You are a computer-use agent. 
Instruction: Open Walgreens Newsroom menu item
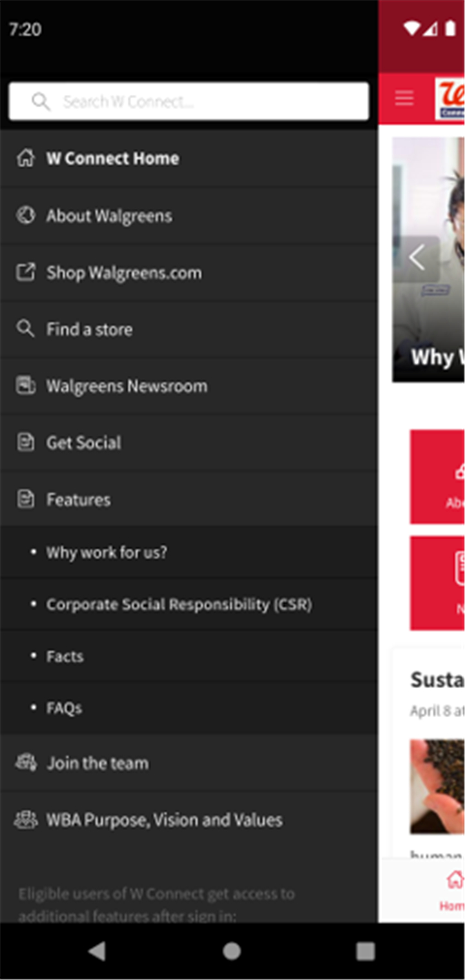(x=189, y=385)
